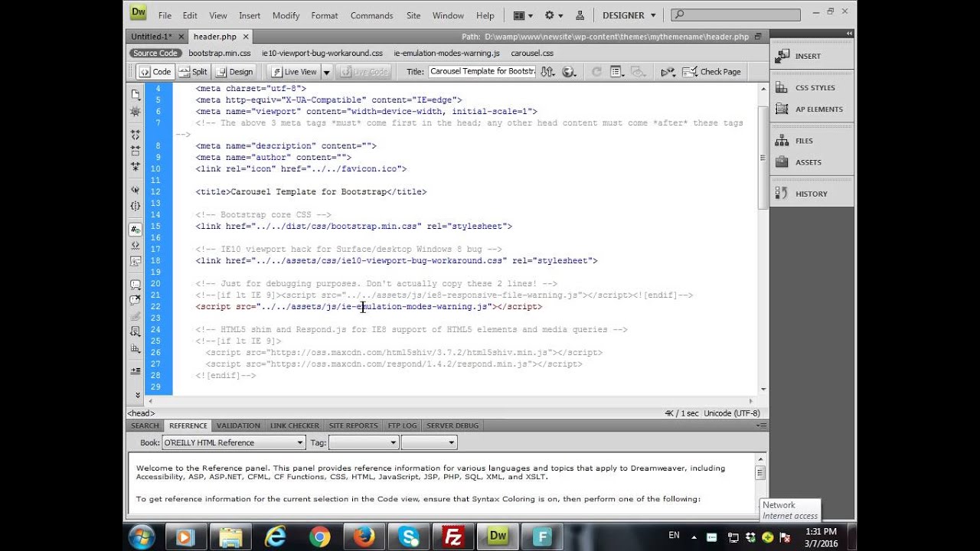Click the Check Page button
This screenshot has height=551, width=980.
click(712, 71)
